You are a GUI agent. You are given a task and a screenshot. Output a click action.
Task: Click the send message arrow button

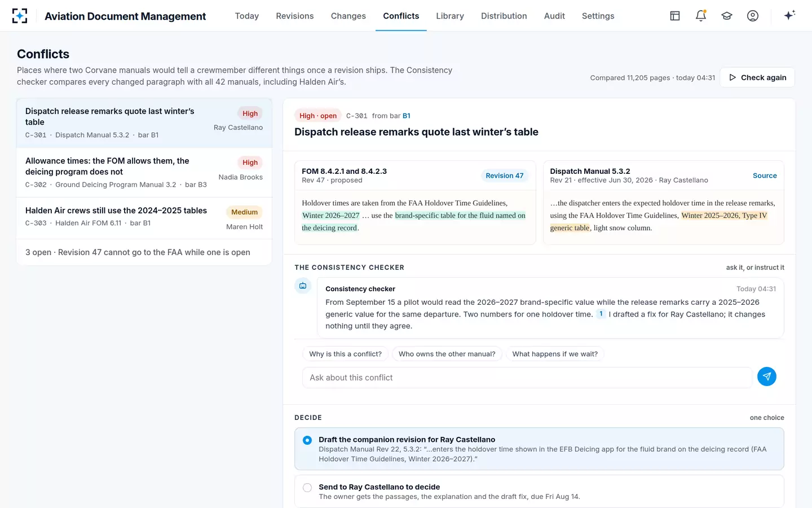tap(766, 376)
